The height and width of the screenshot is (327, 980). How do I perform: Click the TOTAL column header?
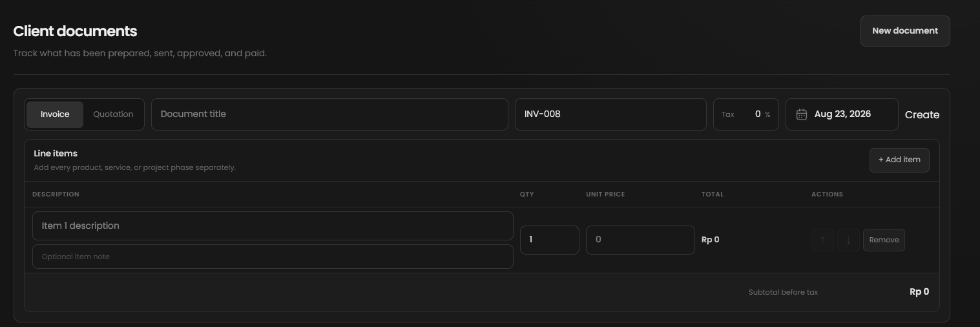click(x=713, y=195)
